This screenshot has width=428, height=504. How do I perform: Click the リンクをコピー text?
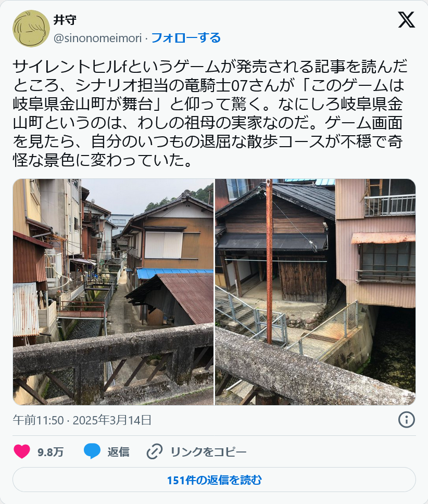[x=208, y=452]
